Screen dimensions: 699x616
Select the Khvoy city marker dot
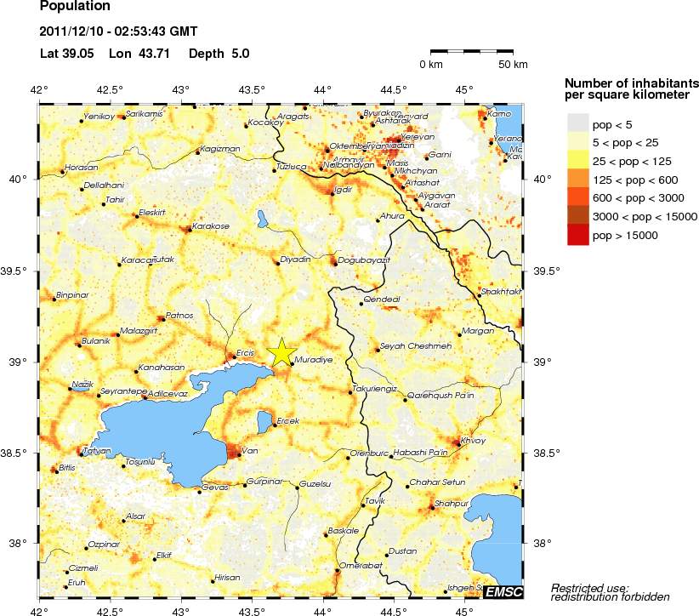tap(459, 443)
